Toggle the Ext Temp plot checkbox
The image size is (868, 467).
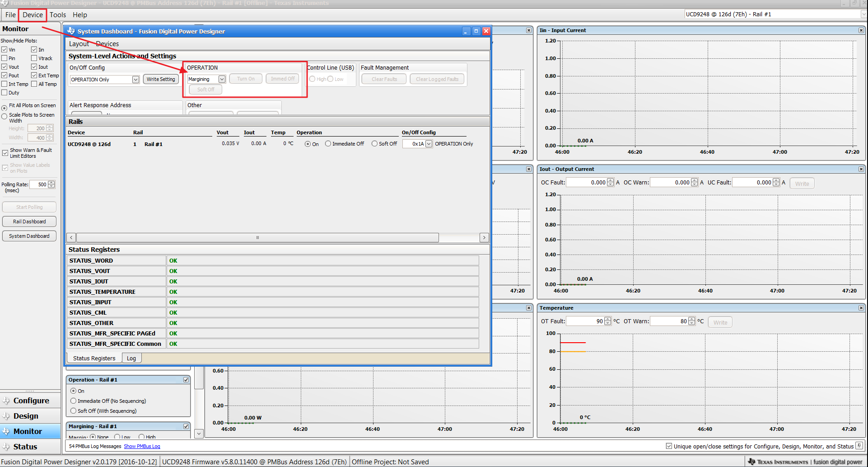pyautogui.click(x=34, y=75)
